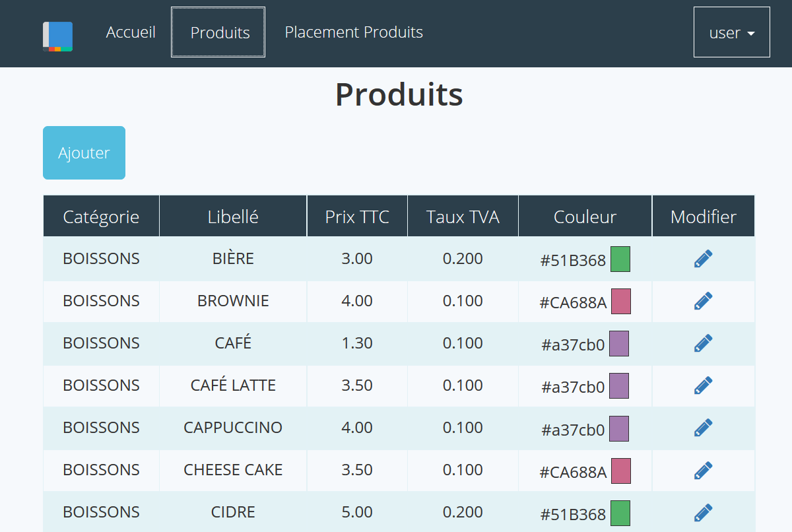This screenshot has width=792, height=532.
Task: Edit CAPPUCCINO using its pencil icon
Action: [703, 428]
